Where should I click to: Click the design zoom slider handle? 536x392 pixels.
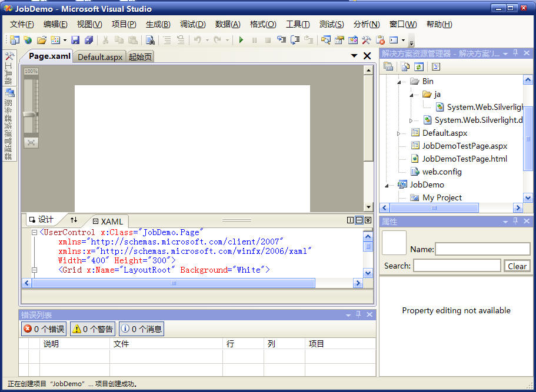tap(30, 115)
